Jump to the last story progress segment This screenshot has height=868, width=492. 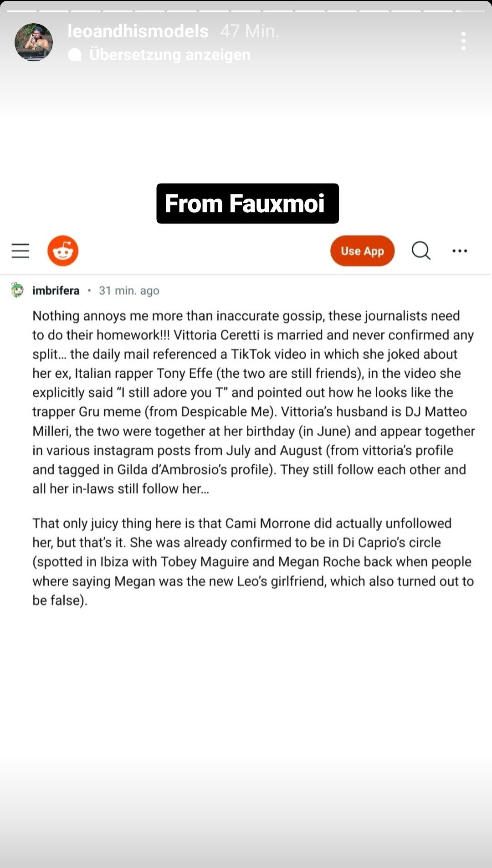tap(471, 11)
